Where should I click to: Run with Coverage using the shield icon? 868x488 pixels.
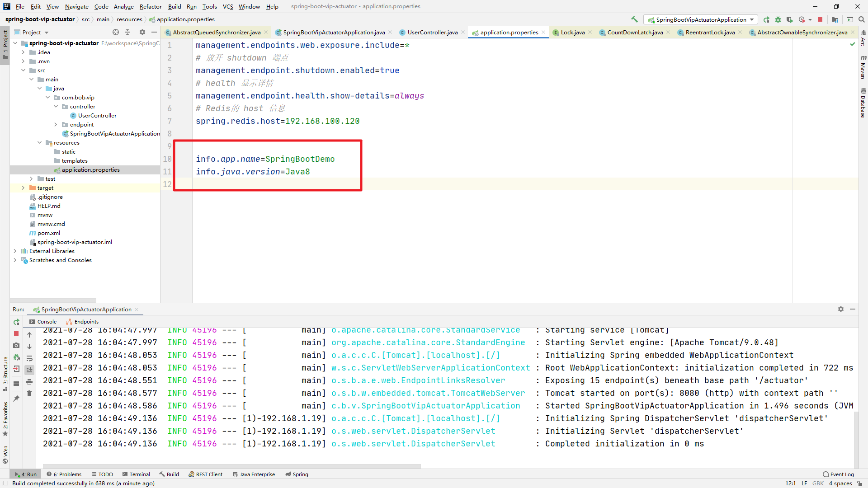(790, 19)
